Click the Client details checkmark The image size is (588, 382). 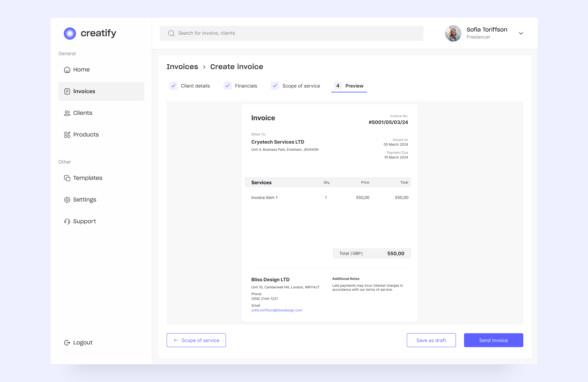point(173,86)
